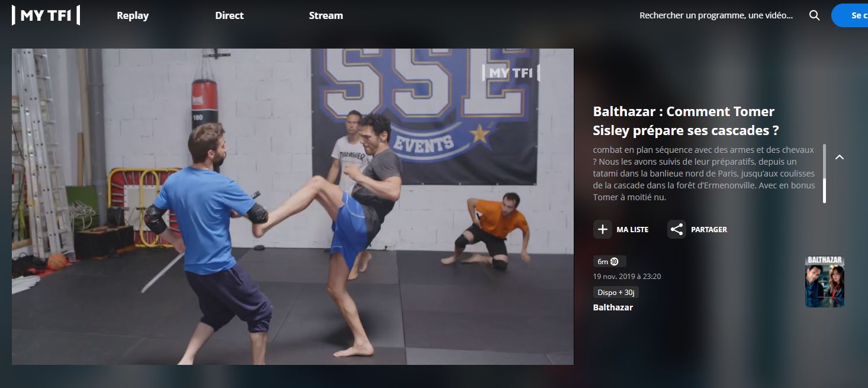The width and height of the screenshot is (868, 388).
Task: Click the MY TF1 logo in header
Action: coord(46,15)
